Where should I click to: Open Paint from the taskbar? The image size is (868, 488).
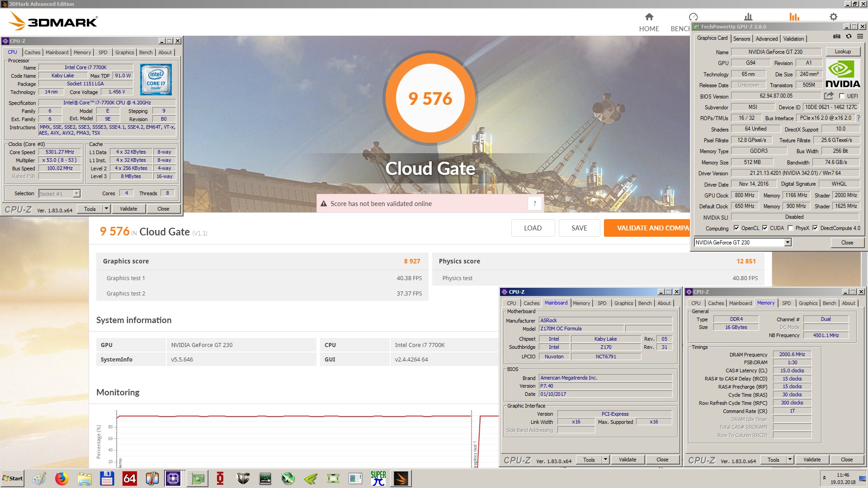(39, 479)
